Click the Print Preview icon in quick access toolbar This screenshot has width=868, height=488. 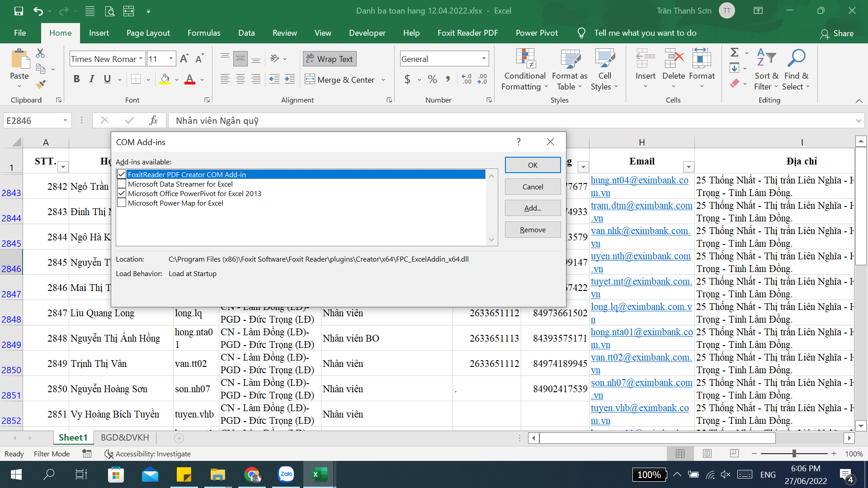point(109,11)
